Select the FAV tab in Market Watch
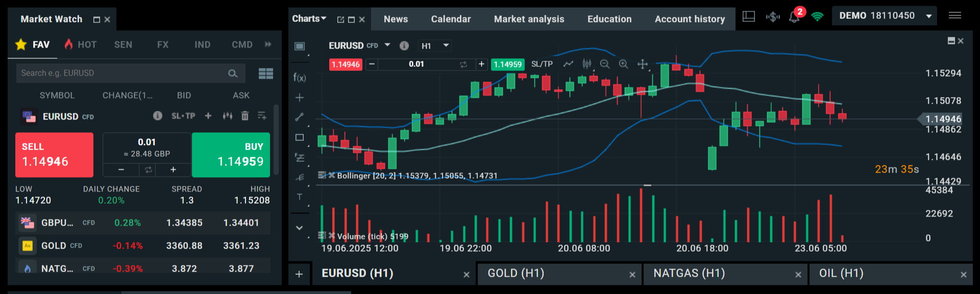Screen dimensions: 980x294 pos(33,44)
